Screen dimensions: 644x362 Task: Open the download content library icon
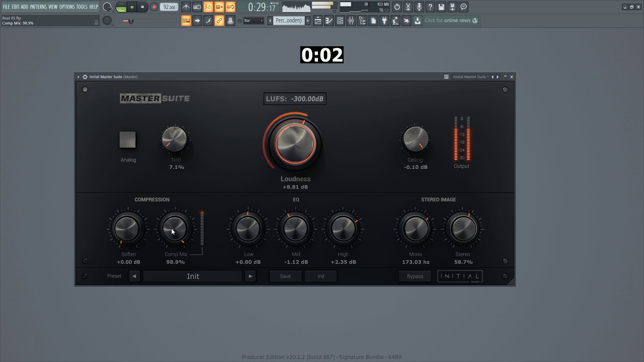418,21
